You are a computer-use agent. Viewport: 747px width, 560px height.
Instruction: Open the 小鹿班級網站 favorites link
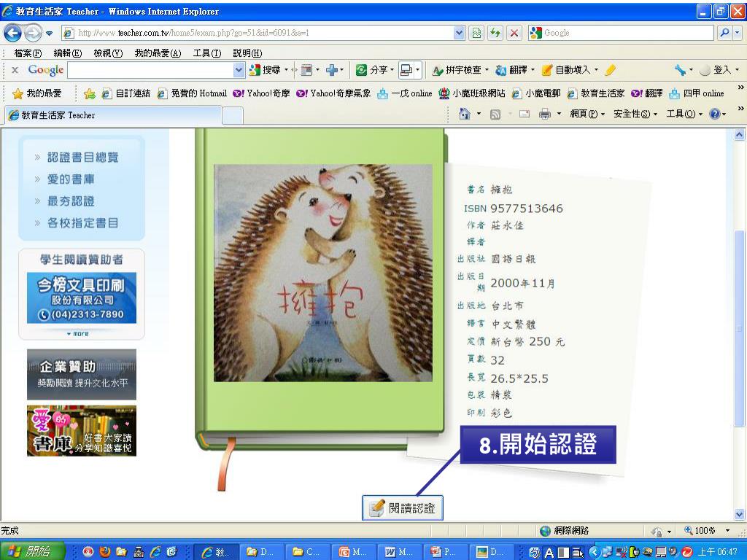click(x=472, y=93)
